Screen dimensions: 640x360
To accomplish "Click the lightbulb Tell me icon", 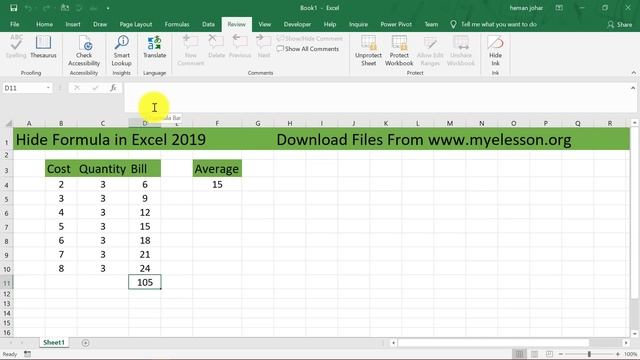I will 453,24.
